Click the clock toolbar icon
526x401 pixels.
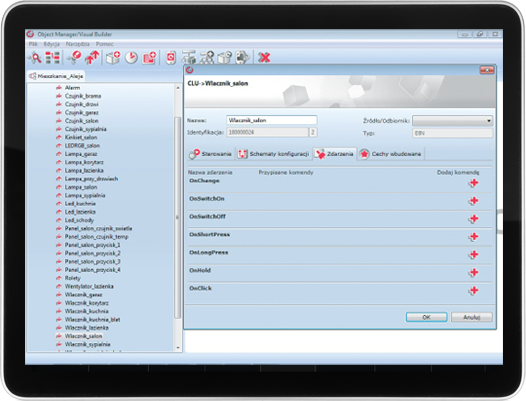(131, 58)
